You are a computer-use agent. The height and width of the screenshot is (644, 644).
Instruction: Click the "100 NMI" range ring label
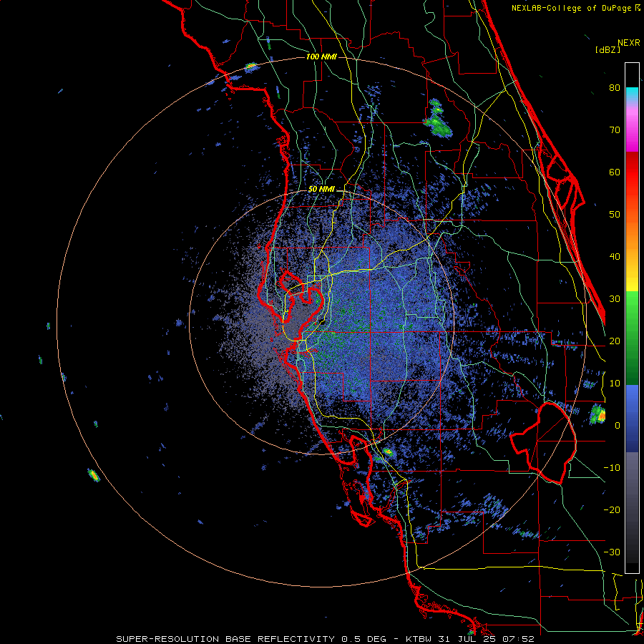click(321, 57)
